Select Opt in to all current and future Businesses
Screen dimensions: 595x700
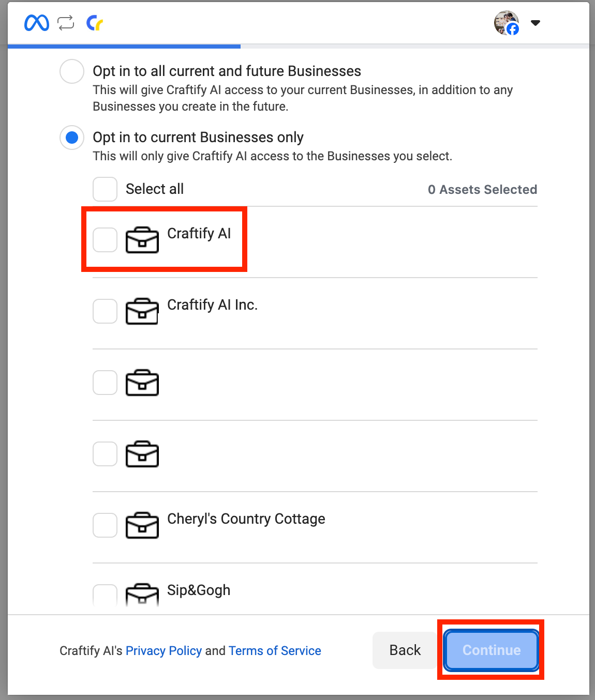click(x=72, y=71)
